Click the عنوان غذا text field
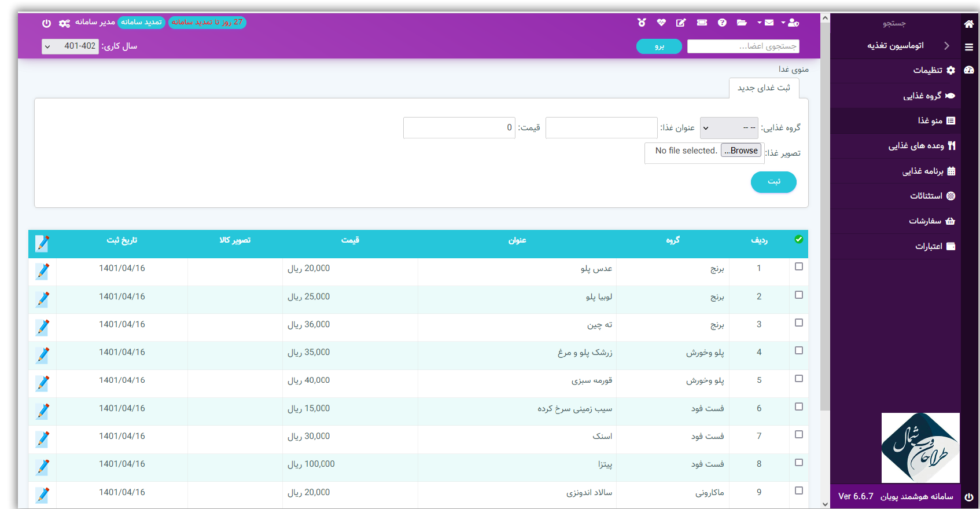Screen dimensions: 980x509 click(x=600, y=128)
